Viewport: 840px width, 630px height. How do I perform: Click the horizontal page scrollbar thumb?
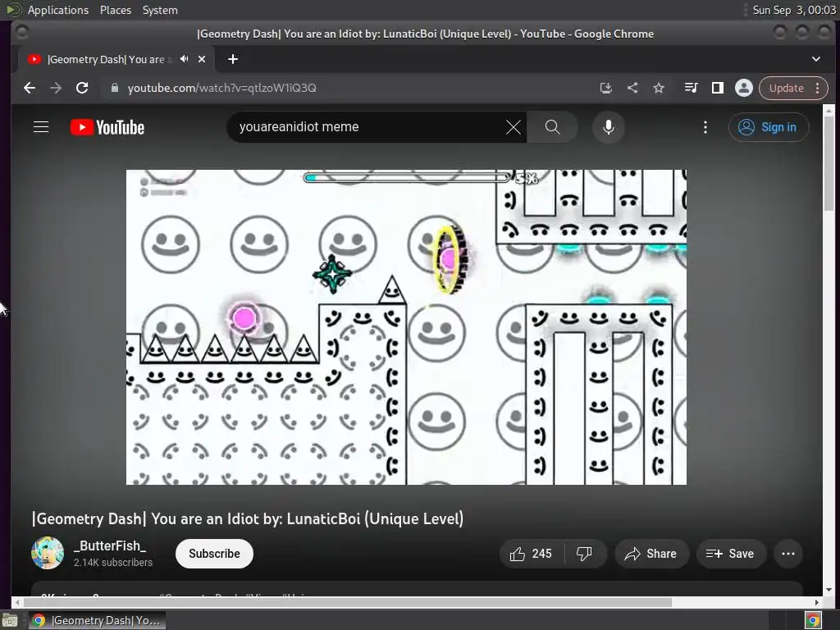pyautogui.click(x=346, y=603)
